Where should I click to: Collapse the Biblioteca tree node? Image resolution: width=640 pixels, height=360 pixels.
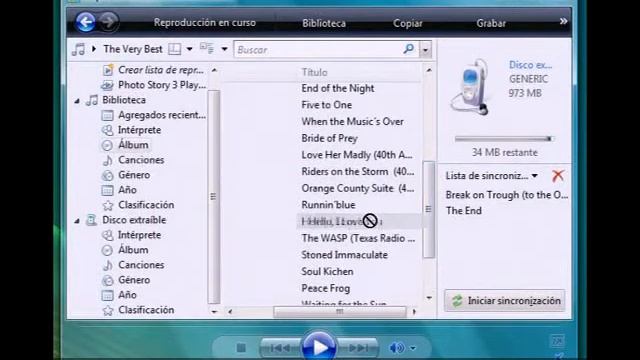77,100
